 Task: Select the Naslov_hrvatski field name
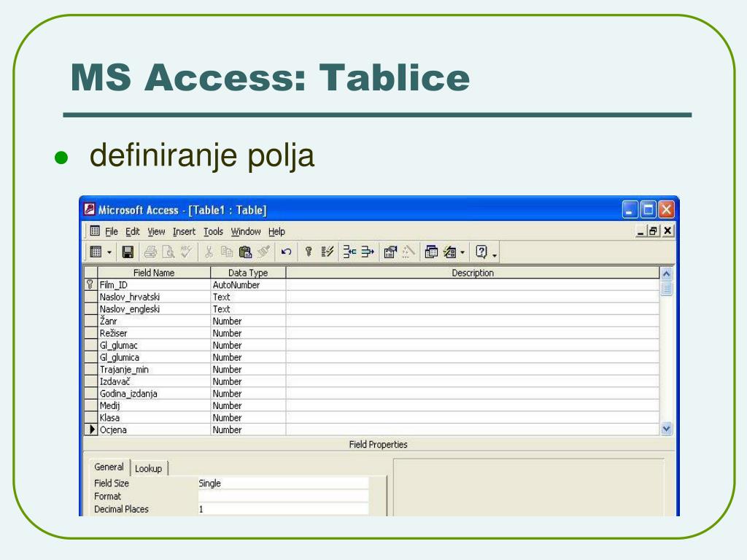[x=154, y=297]
